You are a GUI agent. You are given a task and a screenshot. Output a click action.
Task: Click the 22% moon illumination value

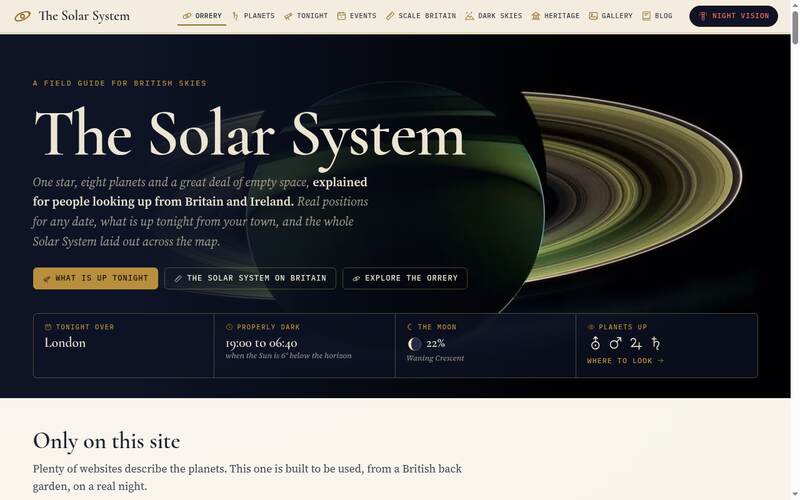click(436, 343)
